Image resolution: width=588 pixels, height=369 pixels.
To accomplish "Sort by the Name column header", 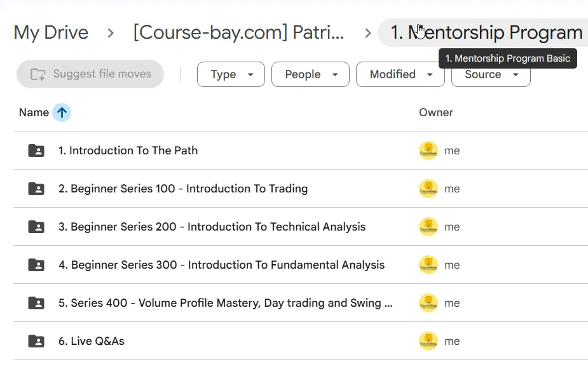I will point(34,112).
